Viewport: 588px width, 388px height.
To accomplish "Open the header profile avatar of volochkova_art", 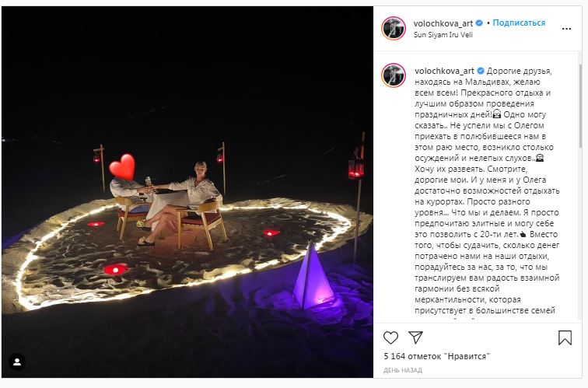I will 394,29.
